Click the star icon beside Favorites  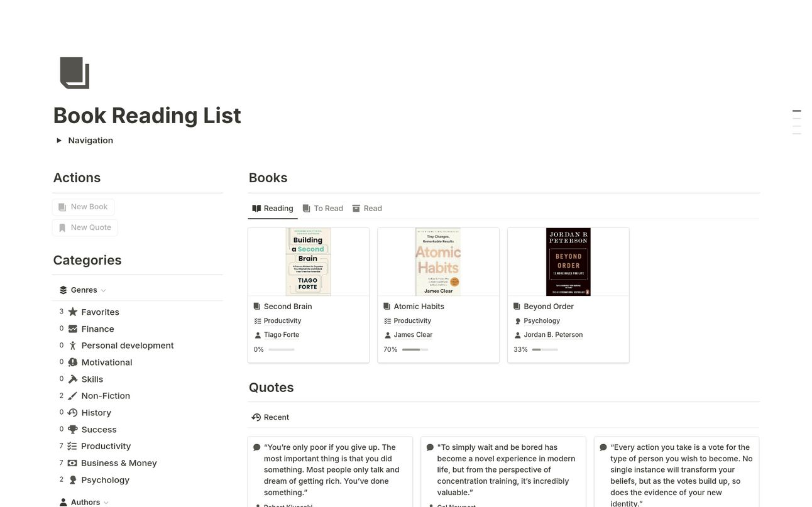point(73,312)
